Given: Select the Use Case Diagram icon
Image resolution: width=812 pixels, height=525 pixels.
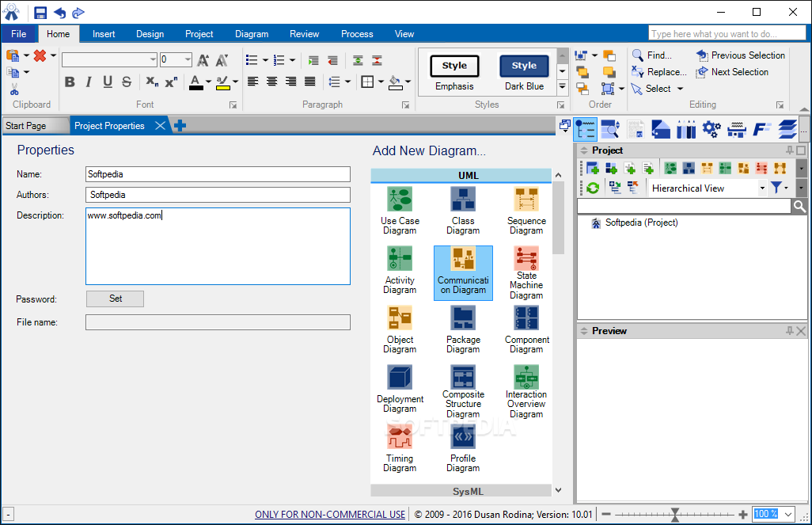Looking at the screenshot, I should [x=400, y=199].
